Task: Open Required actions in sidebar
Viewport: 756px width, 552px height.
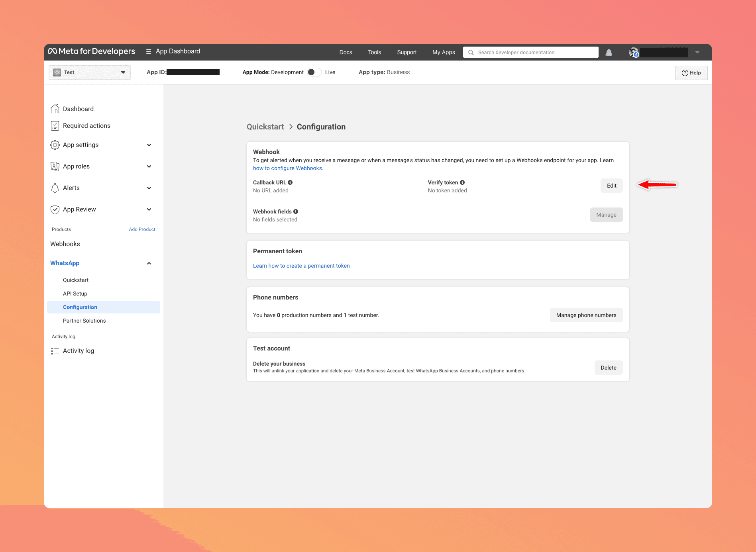Action: coord(86,126)
